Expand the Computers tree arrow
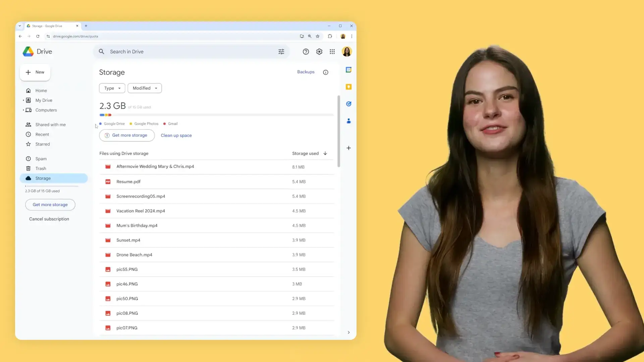The width and height of the screenshot is (644, 362). click(23, 110)
